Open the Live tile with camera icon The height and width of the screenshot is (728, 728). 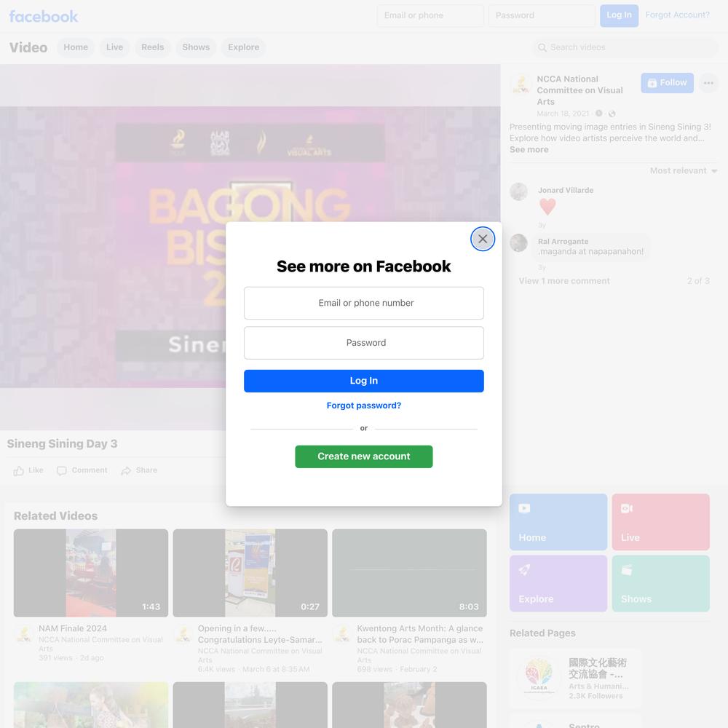click(660, 522)
